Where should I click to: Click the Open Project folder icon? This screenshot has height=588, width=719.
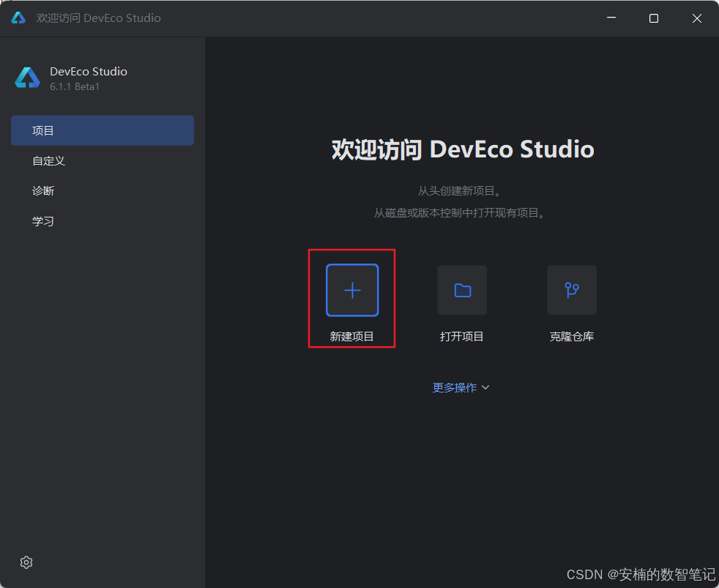(x=462, y=290)
